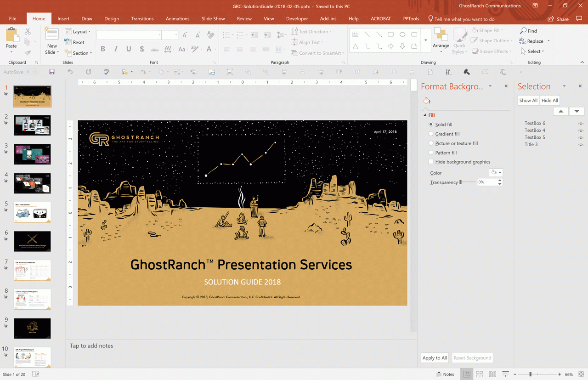Click the Align Left paragraph icon
Viewport: 588px width, 380px height.
227,49
